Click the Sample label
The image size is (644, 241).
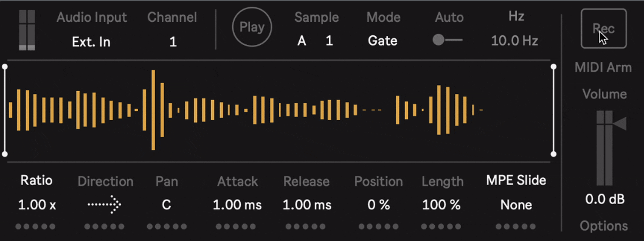(x=317, y=18)
